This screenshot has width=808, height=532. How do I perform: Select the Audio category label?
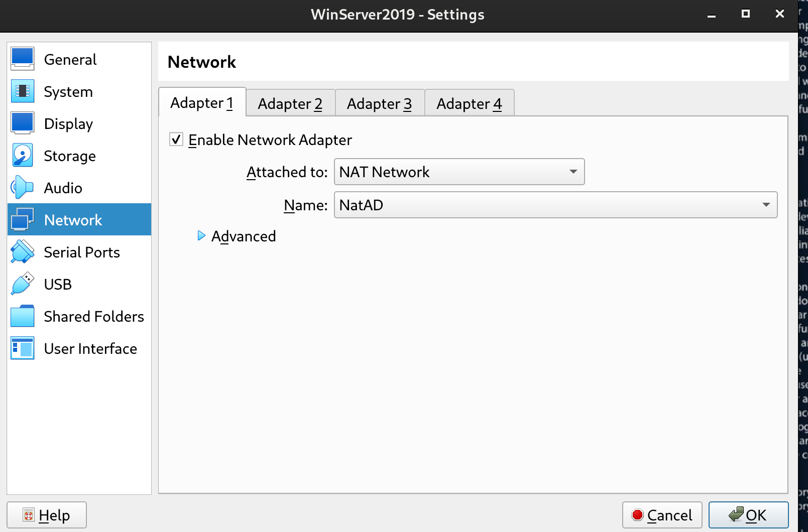(63, 188)
